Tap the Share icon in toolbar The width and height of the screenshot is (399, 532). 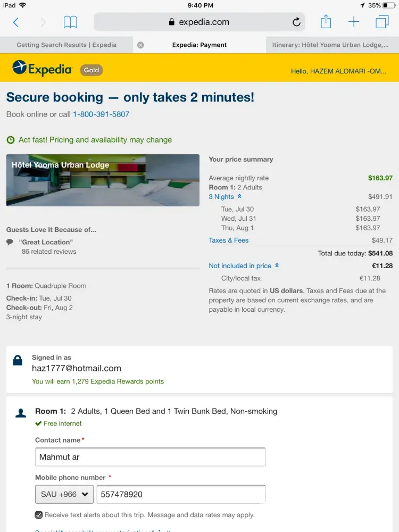tap(326, 22)
